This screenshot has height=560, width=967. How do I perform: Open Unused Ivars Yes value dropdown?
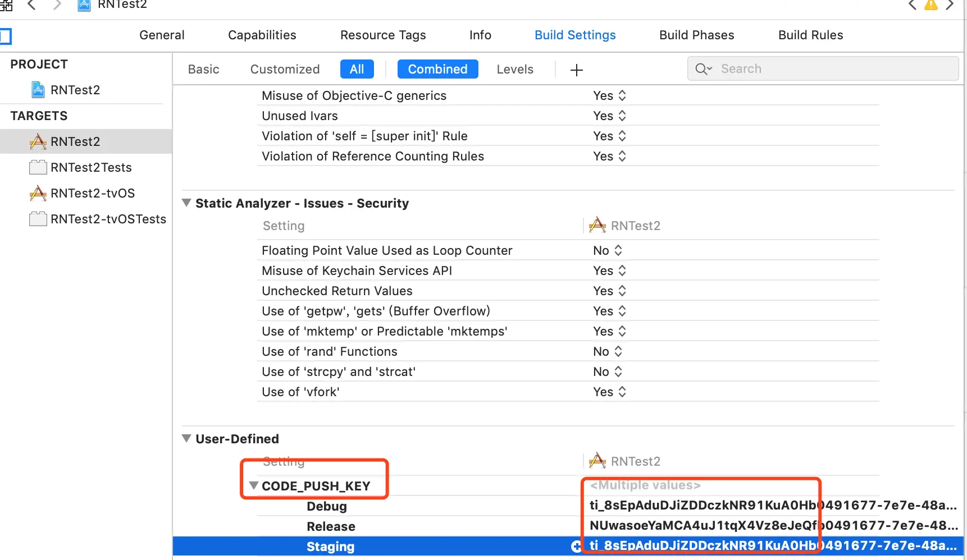click(609, 116)
